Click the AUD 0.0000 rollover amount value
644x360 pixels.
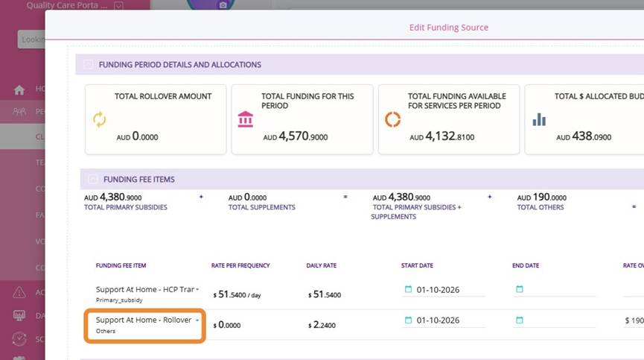[137, 136]
